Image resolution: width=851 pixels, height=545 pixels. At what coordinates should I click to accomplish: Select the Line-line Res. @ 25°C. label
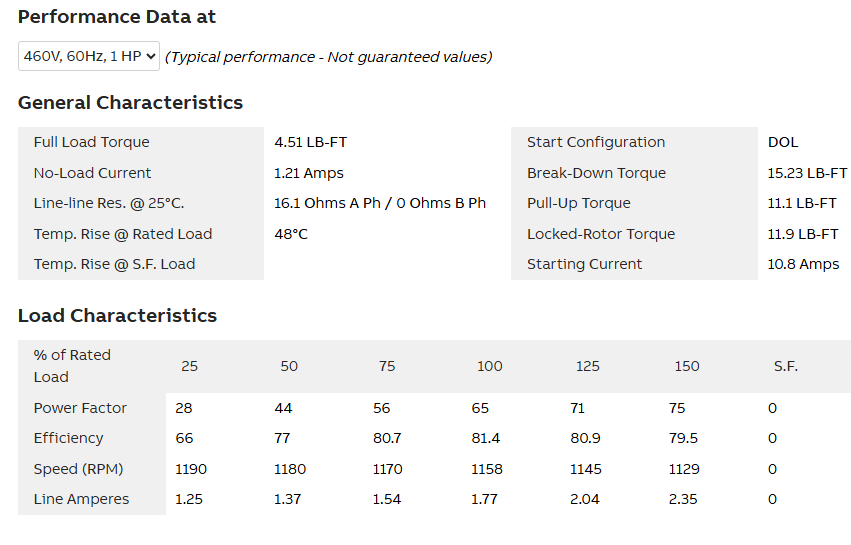tap(108, 203)
